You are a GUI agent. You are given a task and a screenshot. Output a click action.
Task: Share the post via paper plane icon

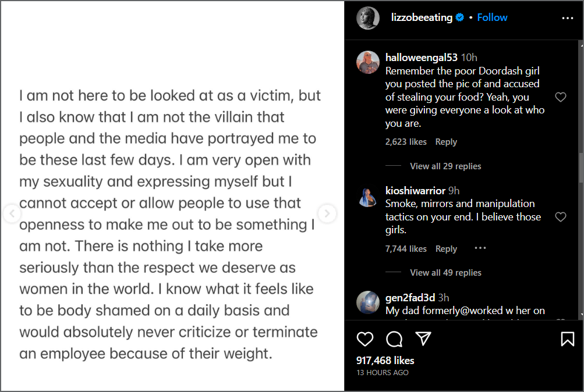pos(423,339)
